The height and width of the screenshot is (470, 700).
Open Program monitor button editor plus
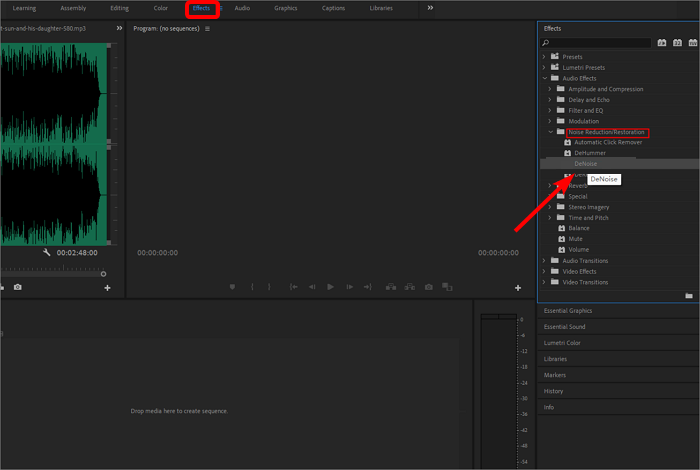click(518, 288)
